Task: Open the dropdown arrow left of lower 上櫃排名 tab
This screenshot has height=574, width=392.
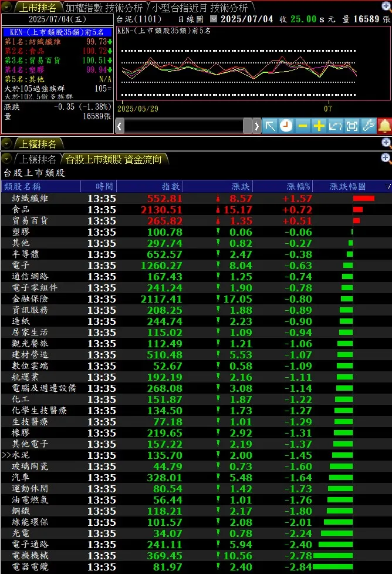Action: click(x=6, y=159)
